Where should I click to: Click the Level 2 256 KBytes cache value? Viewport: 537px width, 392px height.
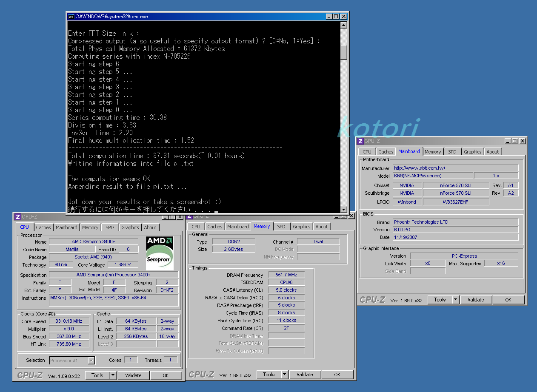pyautogui.click(x=136, y=336)
